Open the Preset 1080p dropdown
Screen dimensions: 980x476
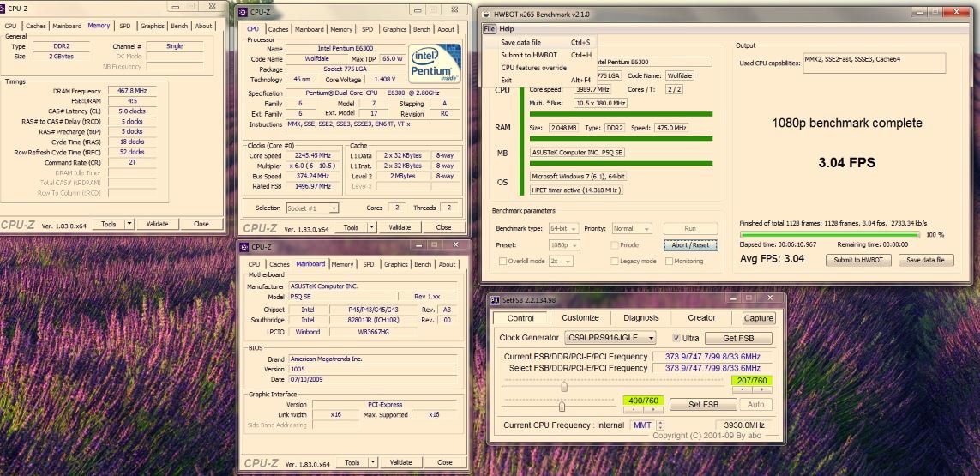pos(564,245)
